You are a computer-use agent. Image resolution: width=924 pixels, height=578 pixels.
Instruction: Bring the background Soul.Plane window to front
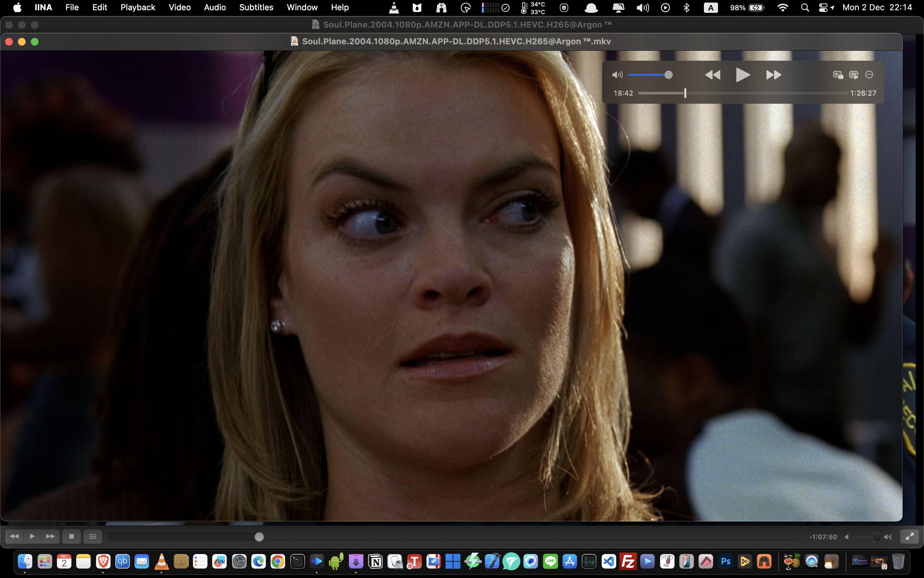462,24
